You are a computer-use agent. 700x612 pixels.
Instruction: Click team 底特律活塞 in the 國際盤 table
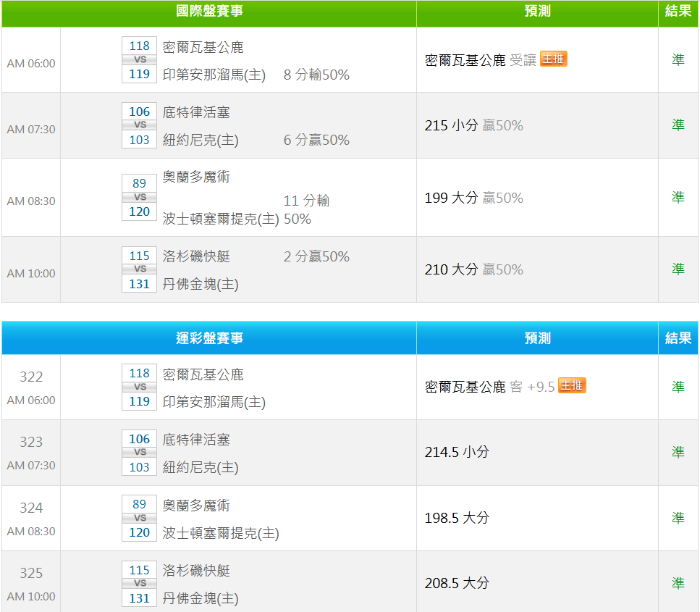pyautogui.click(x=196, y=112)
